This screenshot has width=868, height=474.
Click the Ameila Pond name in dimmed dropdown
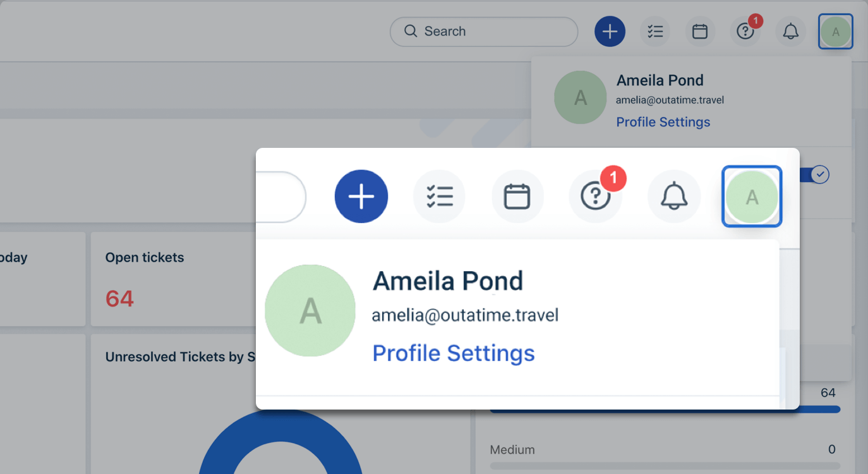pos(660,80)
